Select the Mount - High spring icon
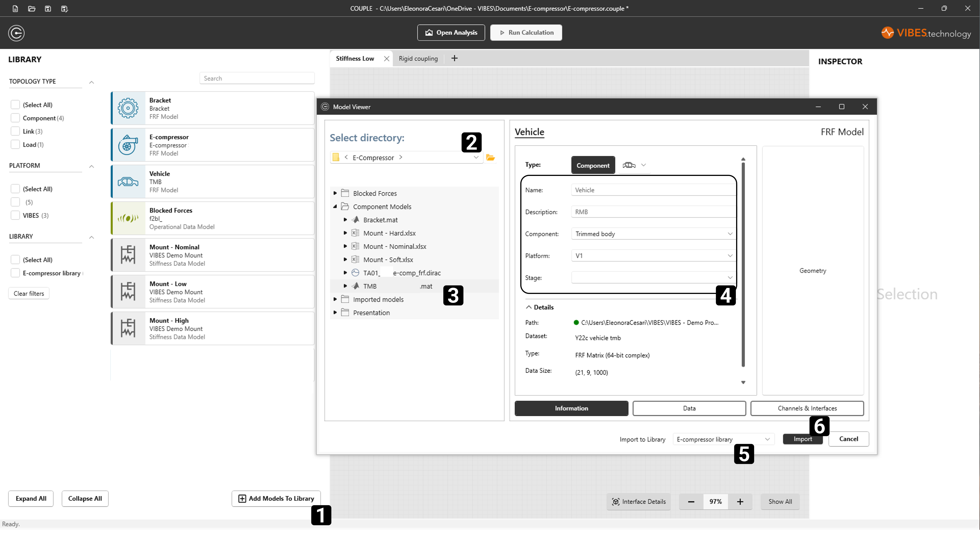Image resolution: width=980 pixels, height=540 pixels. coord(128,328)
